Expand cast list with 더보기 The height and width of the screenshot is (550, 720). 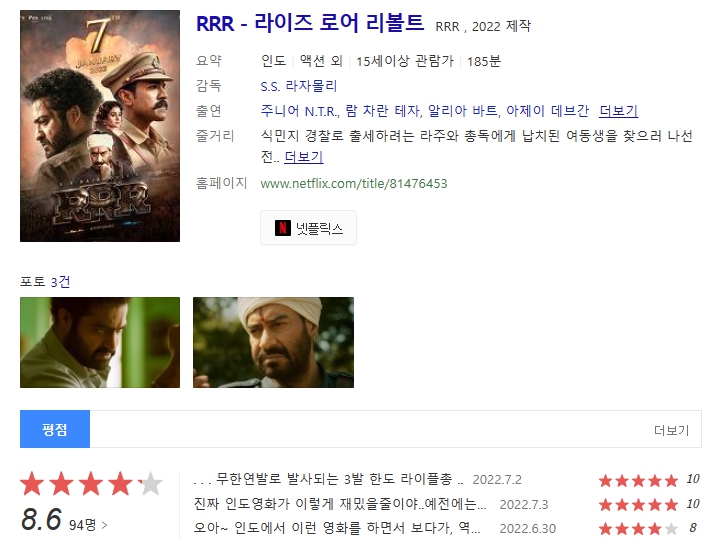click(x=618, y=111)
